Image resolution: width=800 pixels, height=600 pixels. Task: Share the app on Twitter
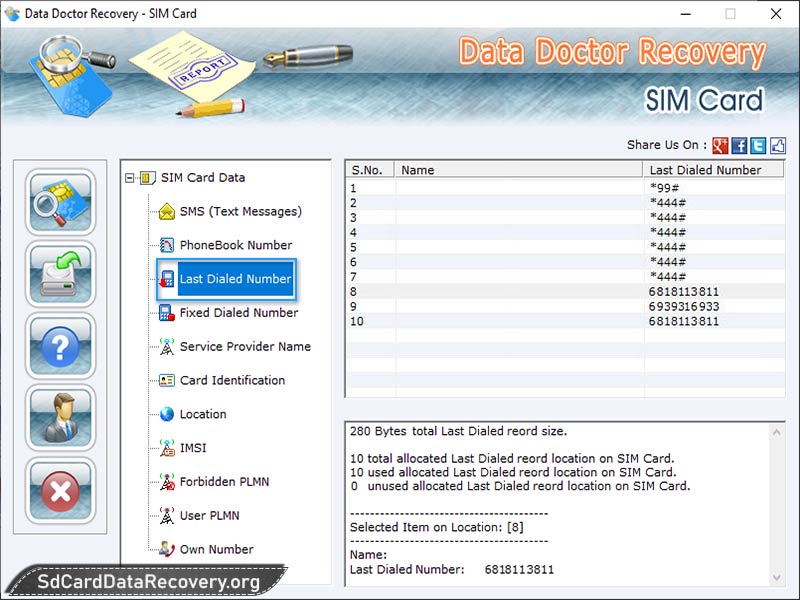[757, 145]
